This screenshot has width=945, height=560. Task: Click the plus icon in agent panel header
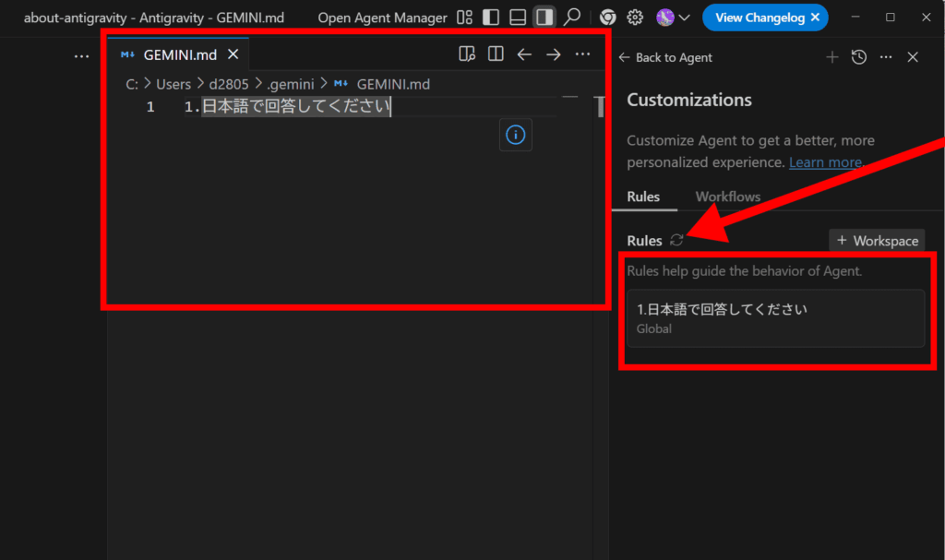831,57
